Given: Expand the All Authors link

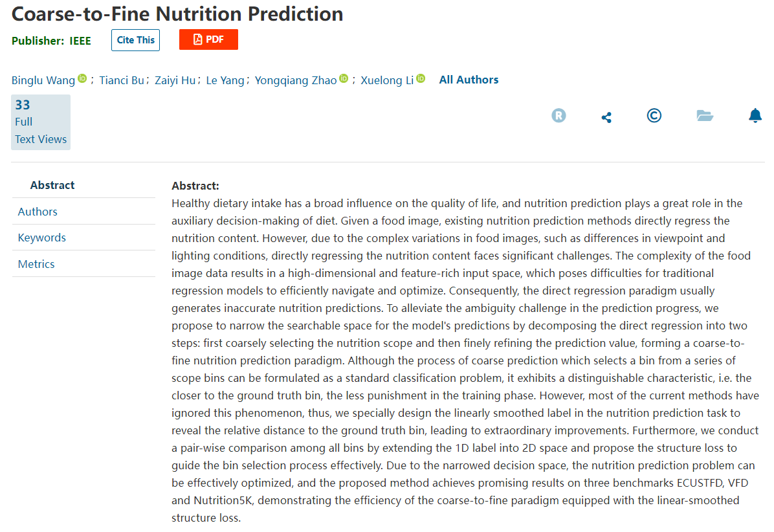Looking at the screenshot, I should [x=469, y=80].
